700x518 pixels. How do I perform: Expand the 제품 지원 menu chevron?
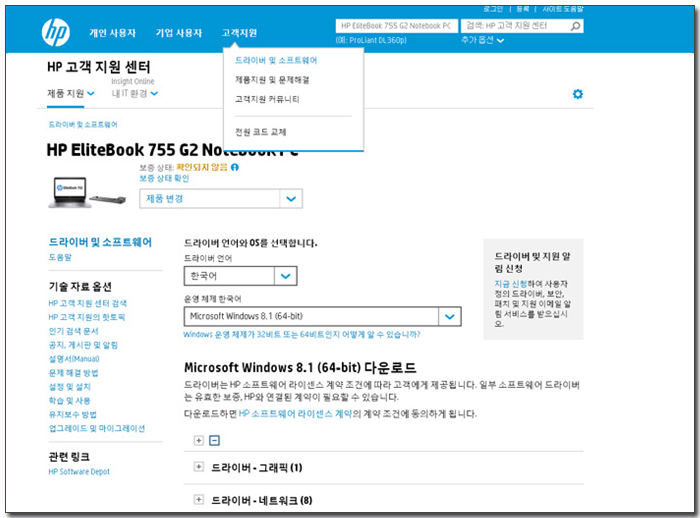(91, 93)
